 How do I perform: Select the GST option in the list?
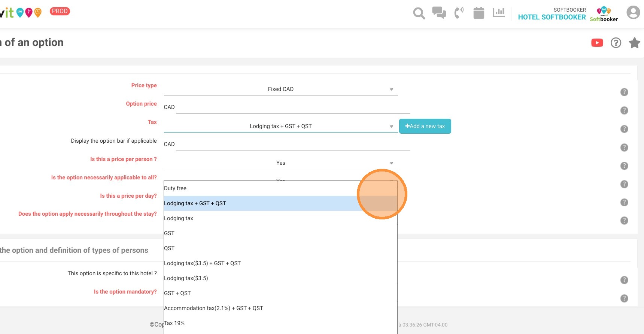tap(280, 233)
